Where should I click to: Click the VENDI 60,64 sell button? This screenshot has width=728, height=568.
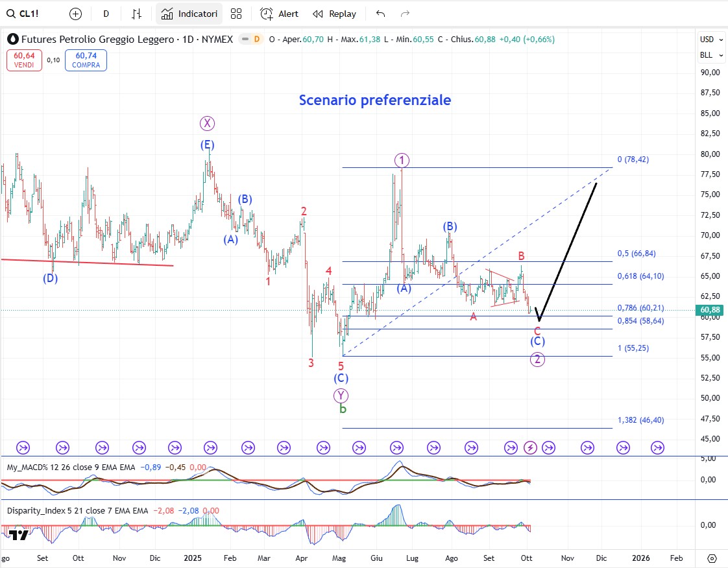click(24, 60)
